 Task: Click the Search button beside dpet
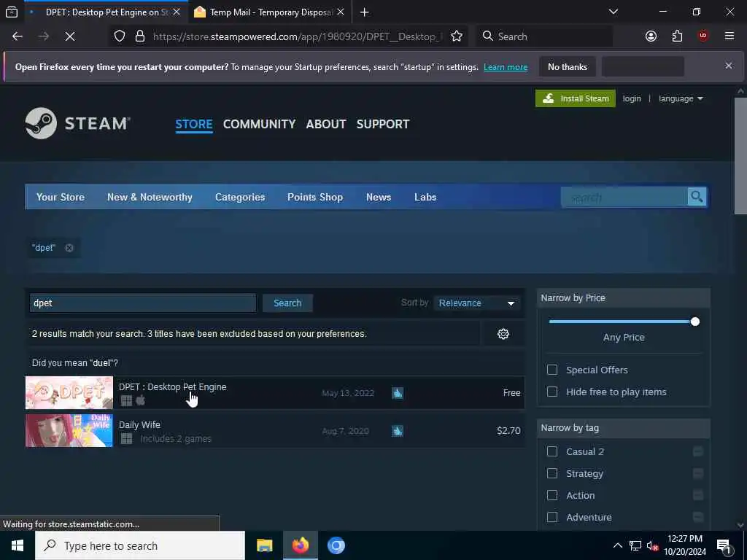287,303
